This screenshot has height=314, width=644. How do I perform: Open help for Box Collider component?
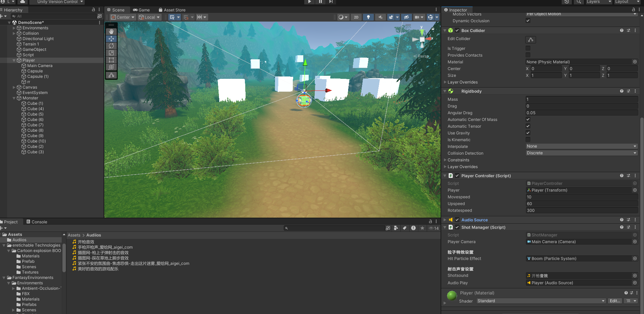point(622,30)
